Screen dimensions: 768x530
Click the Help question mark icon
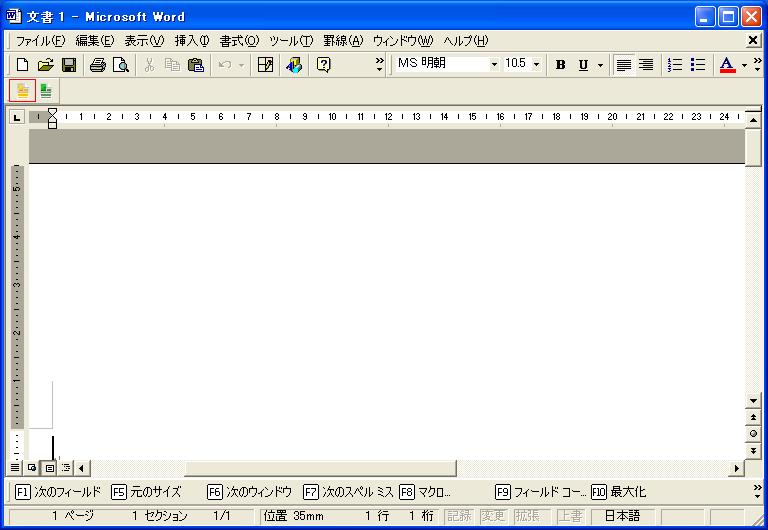pos(323,65)
